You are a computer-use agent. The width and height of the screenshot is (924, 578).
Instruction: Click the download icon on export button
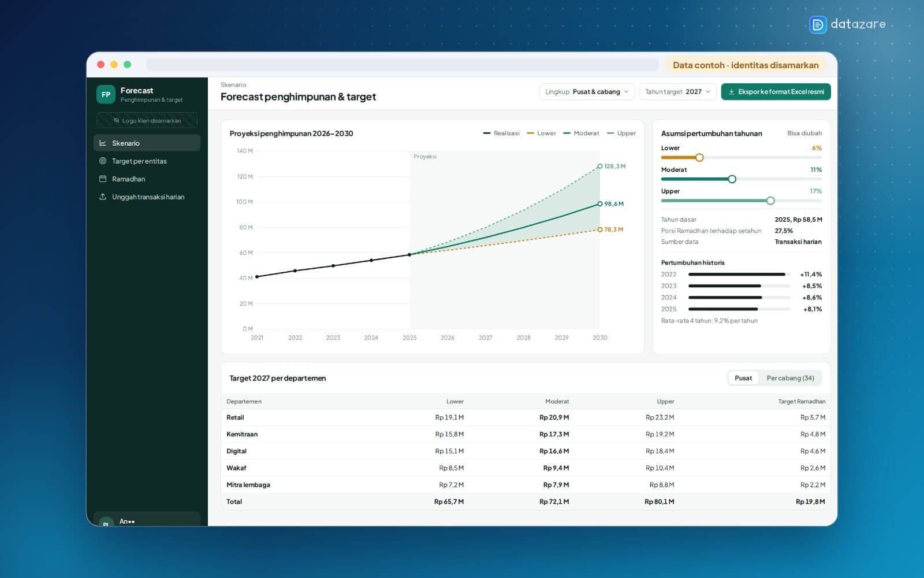coord(731,92)
